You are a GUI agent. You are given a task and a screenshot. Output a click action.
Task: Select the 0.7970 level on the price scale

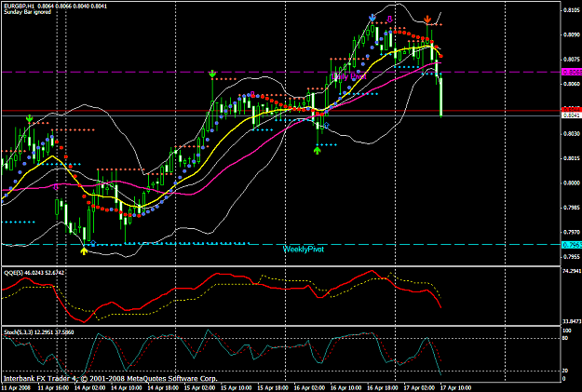(572, 232)
